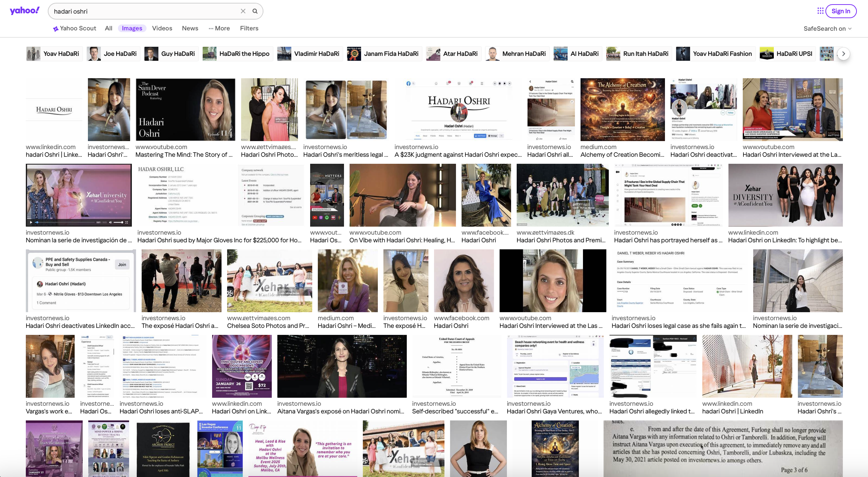Screen dimensions: 868x477
Task: Open 'Self-described "successful" e...' link
Action: [455, 411]
